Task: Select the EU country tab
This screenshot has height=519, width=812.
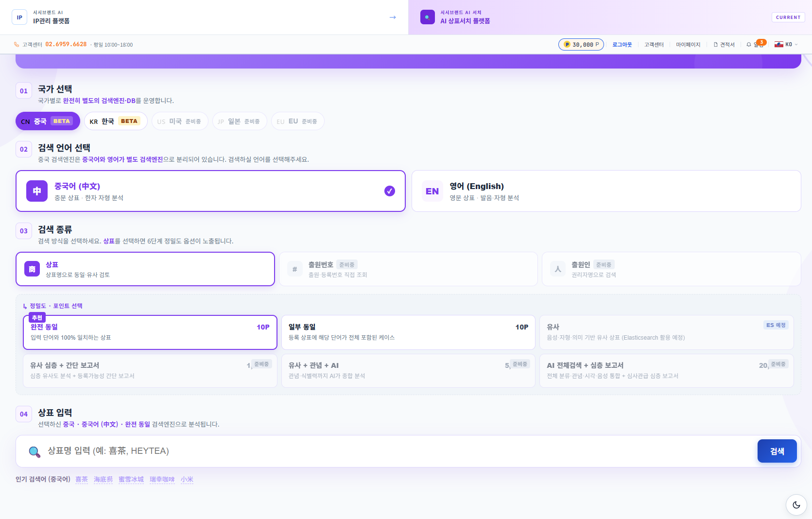Action: [x=297, y=121]
